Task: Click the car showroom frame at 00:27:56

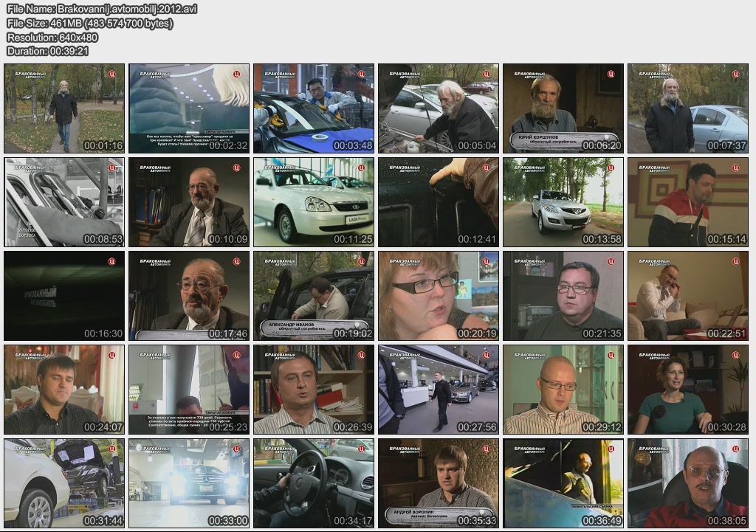Action: (438, 390)
